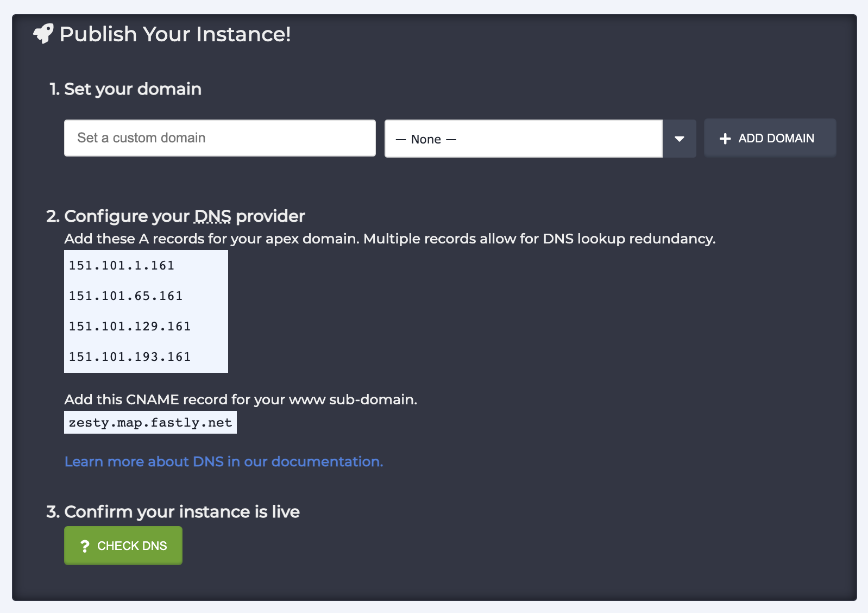Open Learn more about DNS documentation link

[x=224, y=461]
